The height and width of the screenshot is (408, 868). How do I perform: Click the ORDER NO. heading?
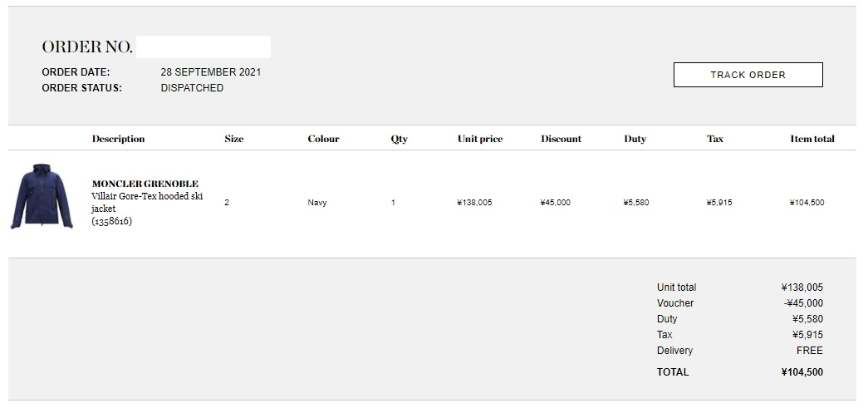[87, 47]
